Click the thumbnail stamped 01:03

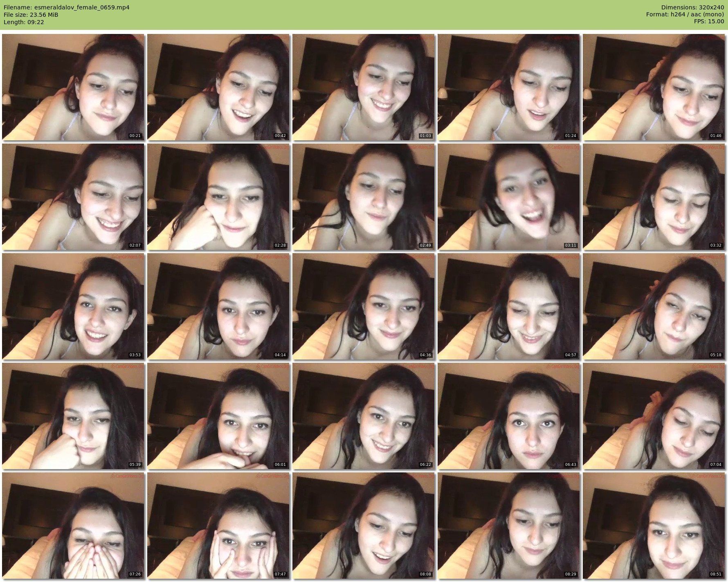[364, 87]
